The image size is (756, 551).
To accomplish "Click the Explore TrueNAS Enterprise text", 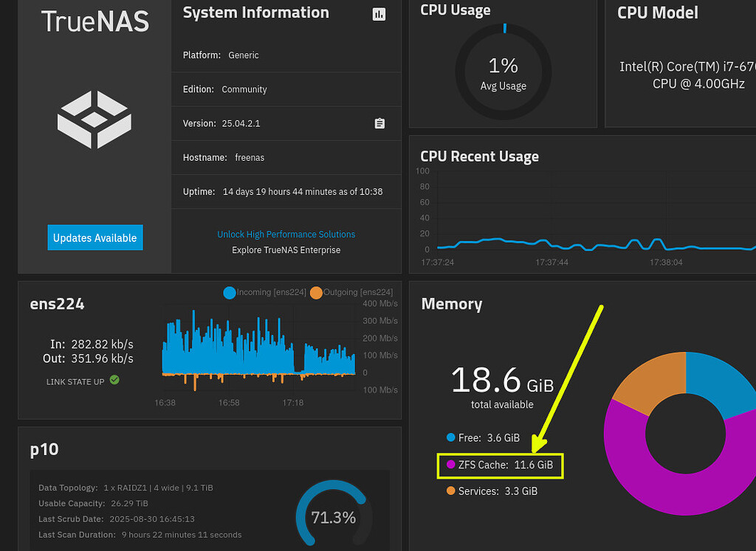I will pos(286,250).
